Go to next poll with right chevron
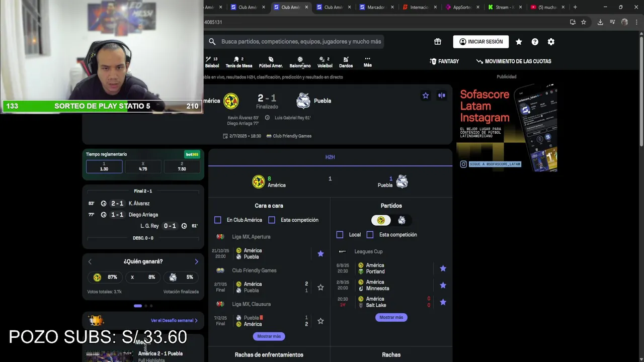The width and height of the screenshot is (644, 362). point(196,261)
